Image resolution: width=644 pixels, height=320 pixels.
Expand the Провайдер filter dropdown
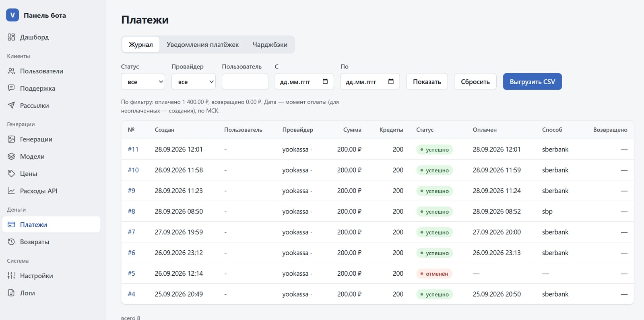194,81
